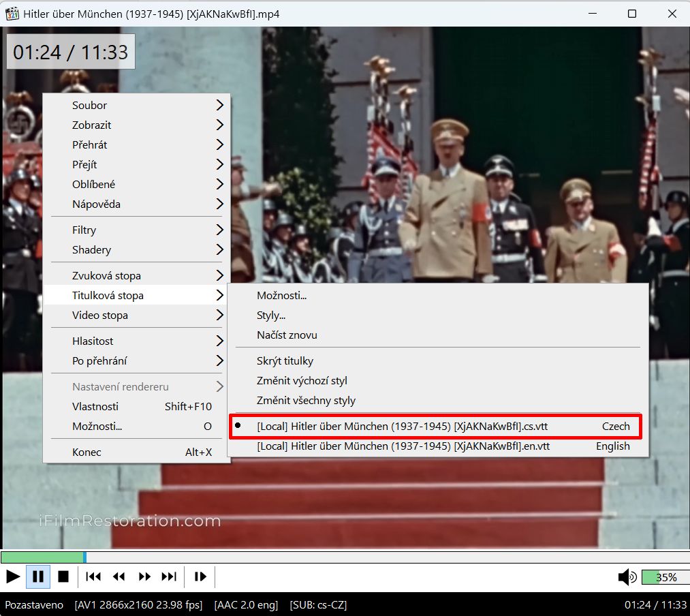Skip to the previous file
Viewport: 690px width, 616px height.
tap(93, 576)
